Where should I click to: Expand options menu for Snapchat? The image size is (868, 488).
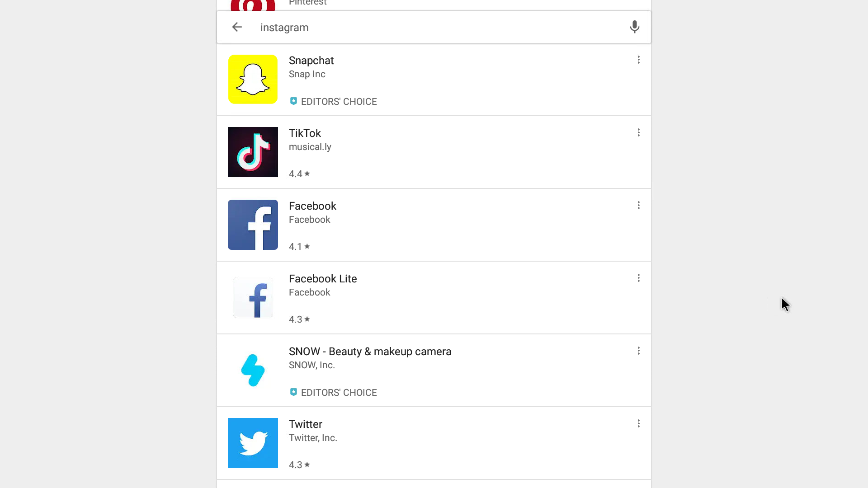(638, 60)
